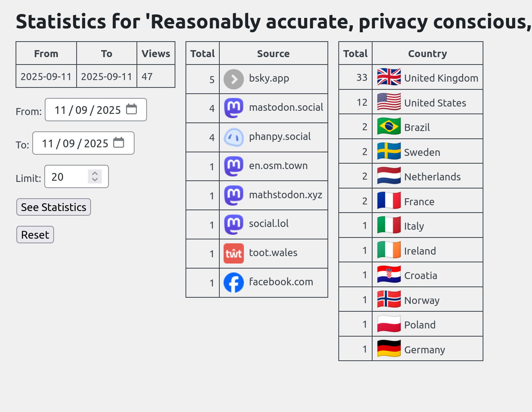The image size is (532, 412).
Task: Click the phanpy.social logo icon
Action: [x=234, y=137]
